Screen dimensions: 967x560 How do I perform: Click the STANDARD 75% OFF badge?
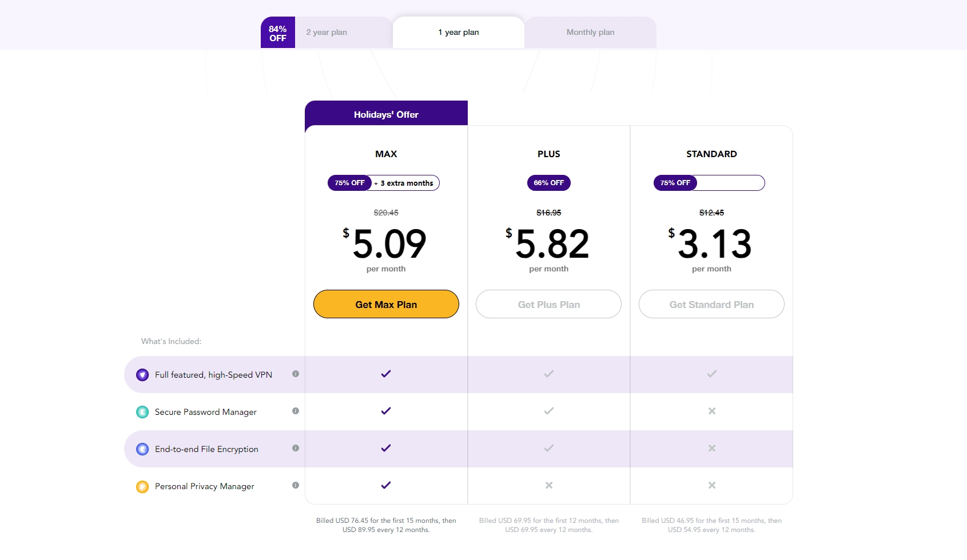[675, 183]
